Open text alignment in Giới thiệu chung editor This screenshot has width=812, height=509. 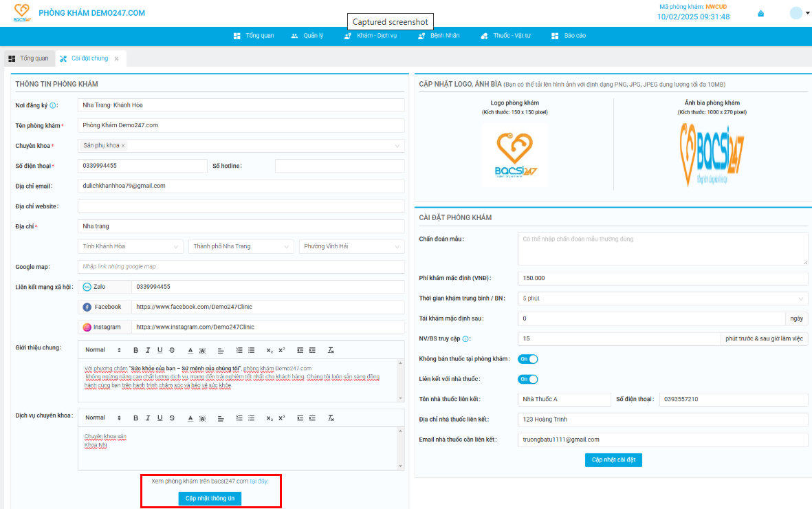point(221,350)
